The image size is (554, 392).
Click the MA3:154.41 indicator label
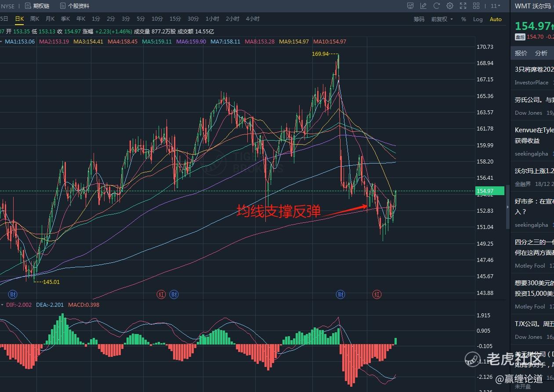pos(88,42)
